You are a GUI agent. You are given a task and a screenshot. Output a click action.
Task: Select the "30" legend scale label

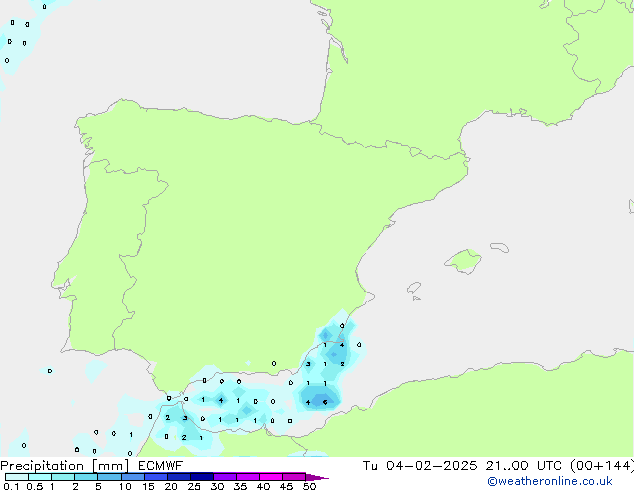pyautogui.click(x=217, y=486)
